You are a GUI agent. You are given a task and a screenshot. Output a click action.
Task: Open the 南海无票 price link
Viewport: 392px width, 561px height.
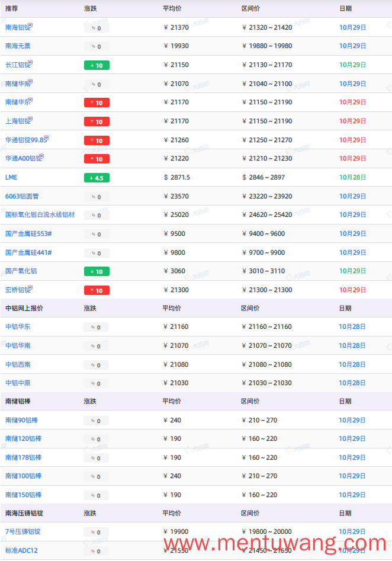[18, 46]
